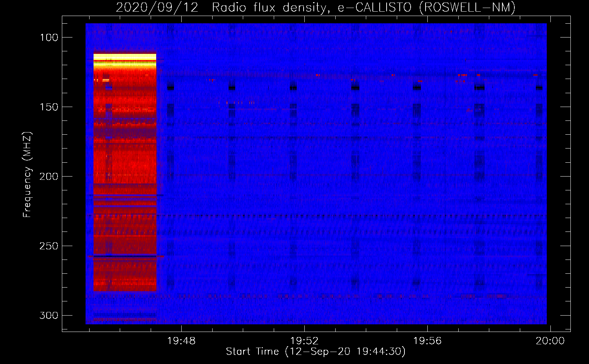Click the bright yellow-white emission band near 115 MHz

pyautogui.click(x=125, y=60)
